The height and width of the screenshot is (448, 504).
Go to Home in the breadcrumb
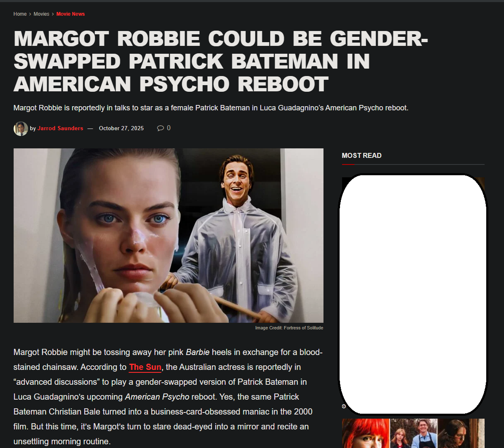click(x=20, y=14)
